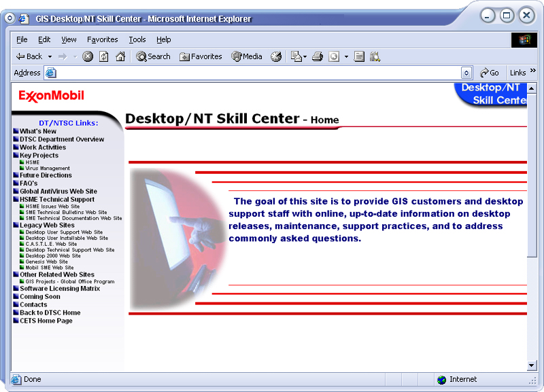Open the Tools menu
Screen dimensions: 544x392
137,39
